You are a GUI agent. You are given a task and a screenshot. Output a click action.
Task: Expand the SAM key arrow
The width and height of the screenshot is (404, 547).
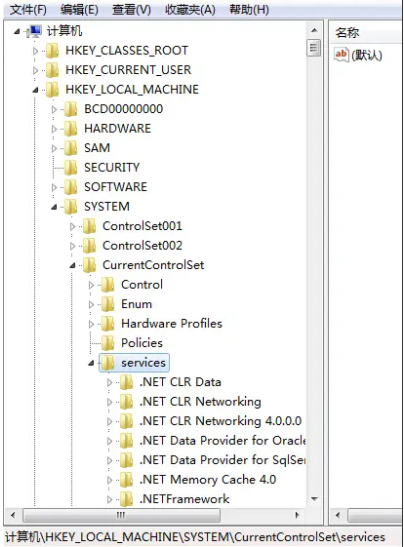pyautogui.click(x=54, y=149)
